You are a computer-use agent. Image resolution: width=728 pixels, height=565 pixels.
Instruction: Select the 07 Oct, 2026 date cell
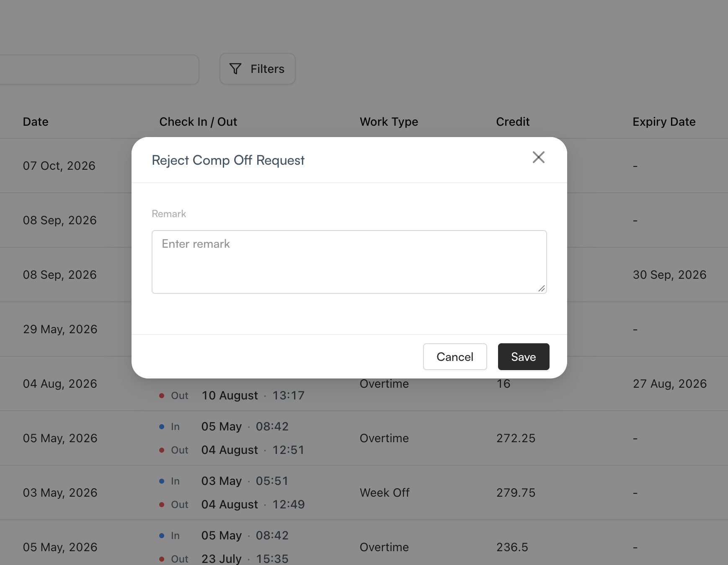59,166
